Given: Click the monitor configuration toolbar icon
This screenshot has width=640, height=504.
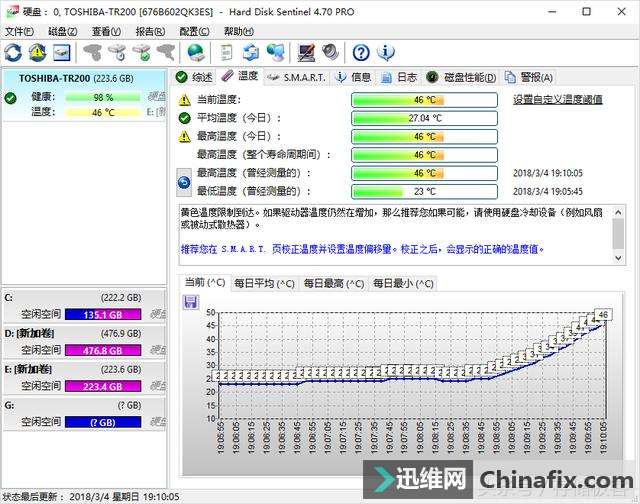Looking at the screenshot, I should click(306, 53).
